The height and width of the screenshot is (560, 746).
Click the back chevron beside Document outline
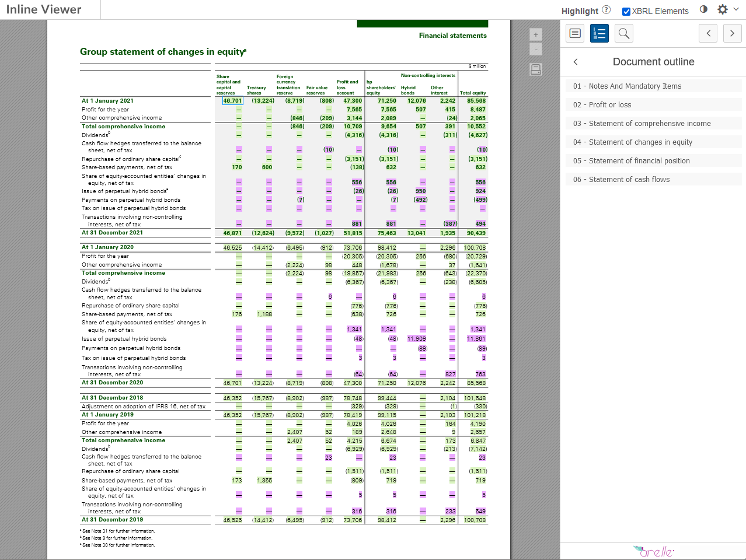[x=576, y=62]
